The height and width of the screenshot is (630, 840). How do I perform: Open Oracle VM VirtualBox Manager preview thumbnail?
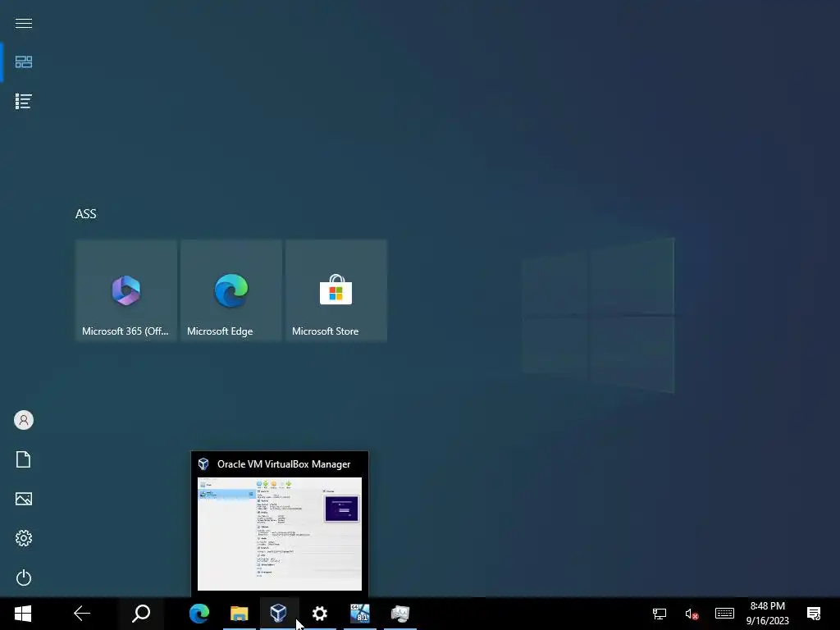280,533
